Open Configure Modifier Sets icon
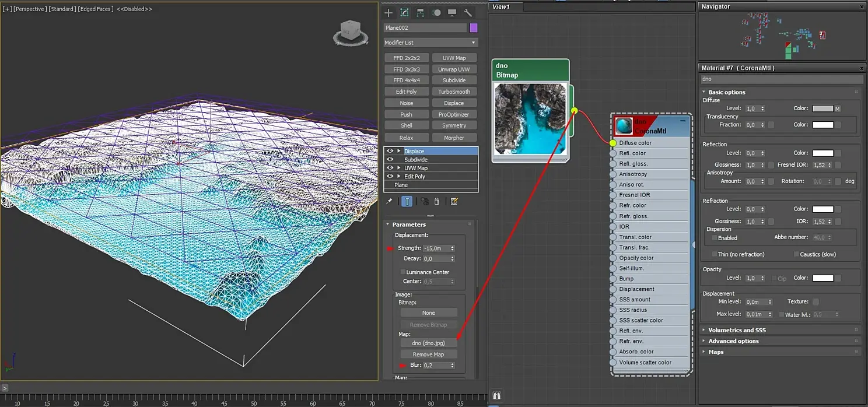The image size is (868, 407). (x=454, y=201)
